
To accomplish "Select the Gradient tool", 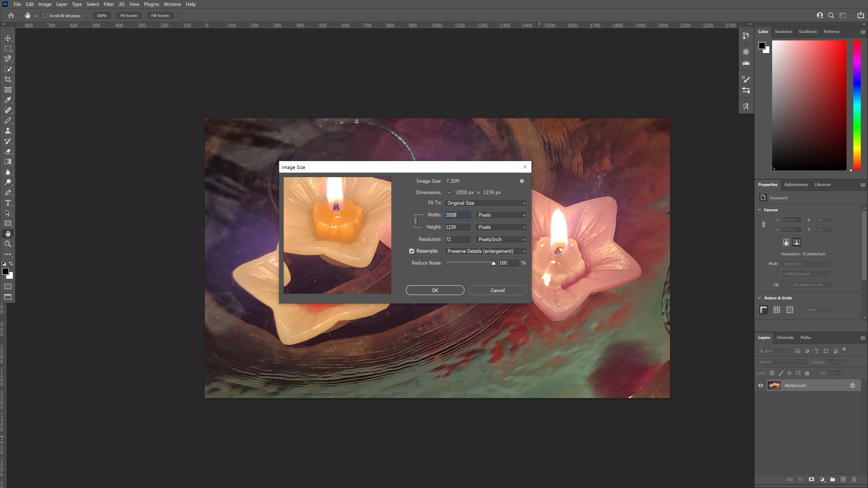I will [x=8, y=162].
